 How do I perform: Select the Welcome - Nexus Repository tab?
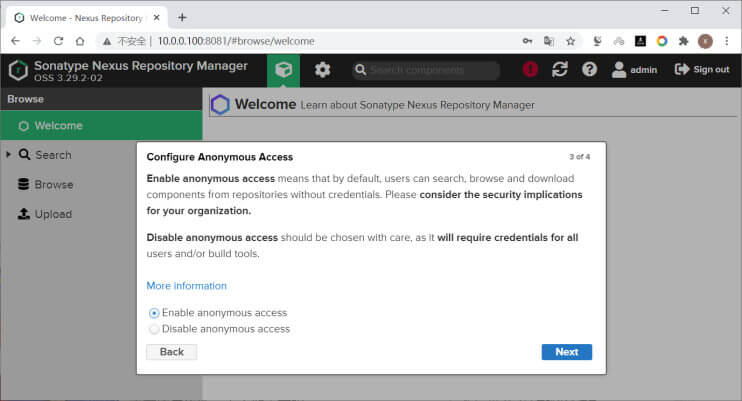coord(87,18)
